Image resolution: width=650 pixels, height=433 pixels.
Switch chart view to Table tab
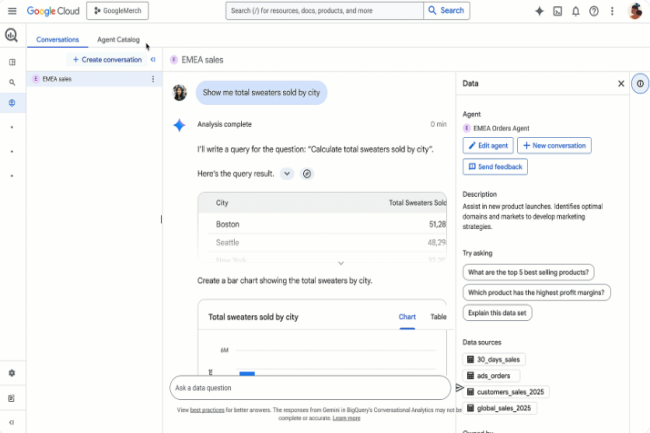(438, 317)
